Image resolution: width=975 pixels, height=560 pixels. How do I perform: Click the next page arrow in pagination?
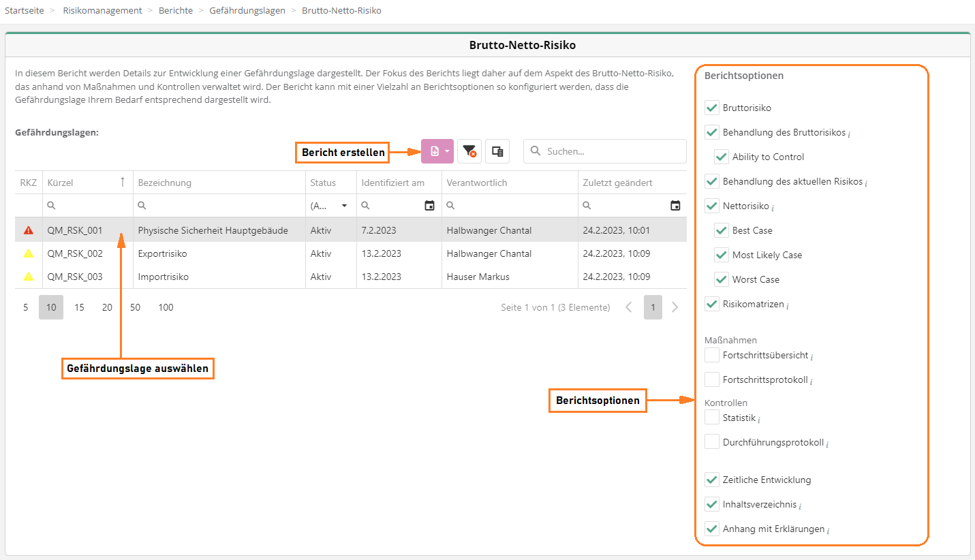coord(675,307)
